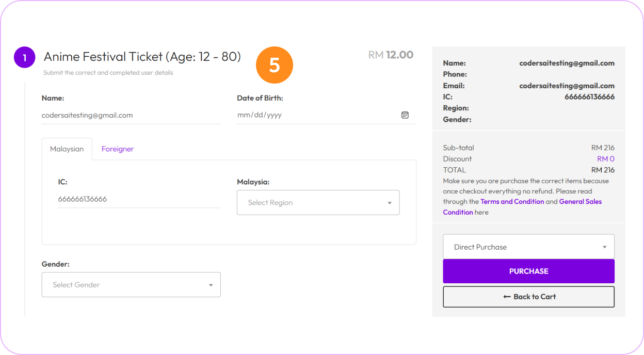Click the caret arrow in Select Gender
Screen dimensions: 644x355
pyautogui.click(x=211, y=285)
